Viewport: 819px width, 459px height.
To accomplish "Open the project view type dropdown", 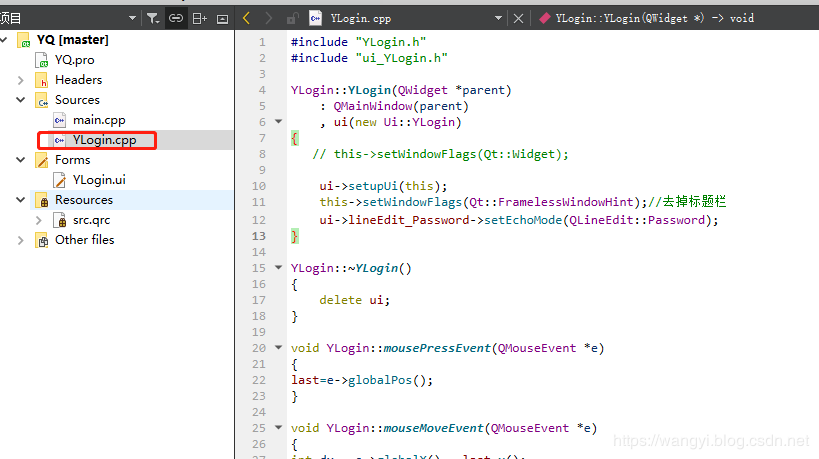I will 132,19.
